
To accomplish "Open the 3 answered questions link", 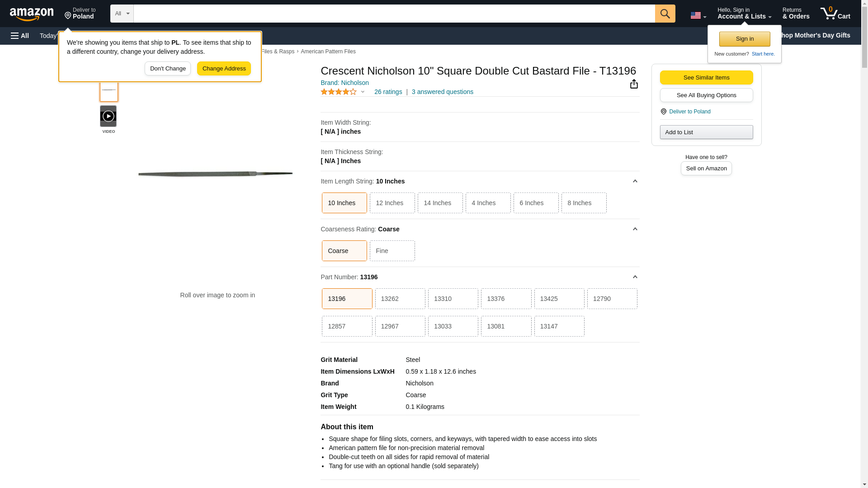I will coord(442,92).
